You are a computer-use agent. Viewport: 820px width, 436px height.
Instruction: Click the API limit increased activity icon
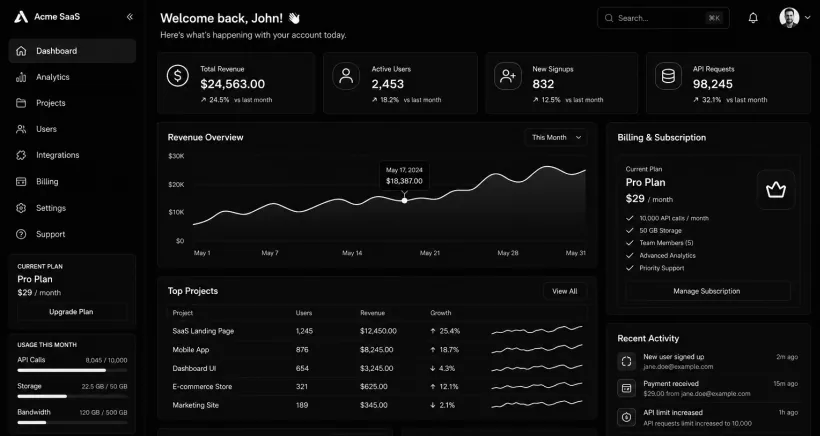[x=627, y=418]
